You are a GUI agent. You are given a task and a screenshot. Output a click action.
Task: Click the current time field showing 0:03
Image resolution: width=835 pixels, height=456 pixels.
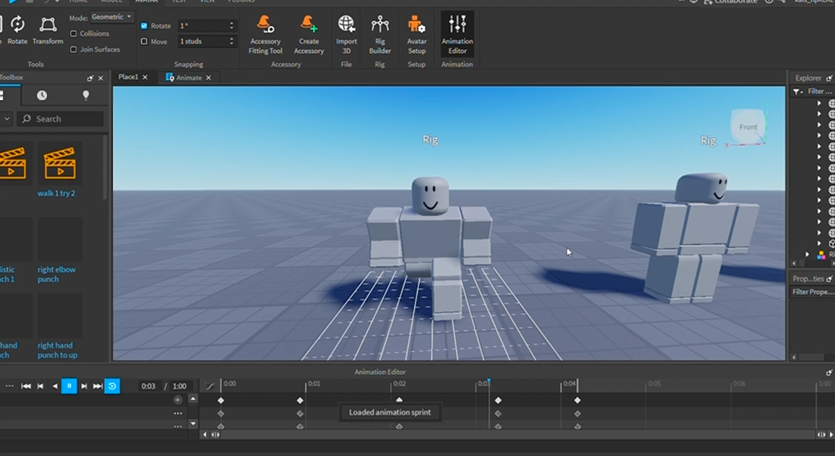click(x=149, y=386)
